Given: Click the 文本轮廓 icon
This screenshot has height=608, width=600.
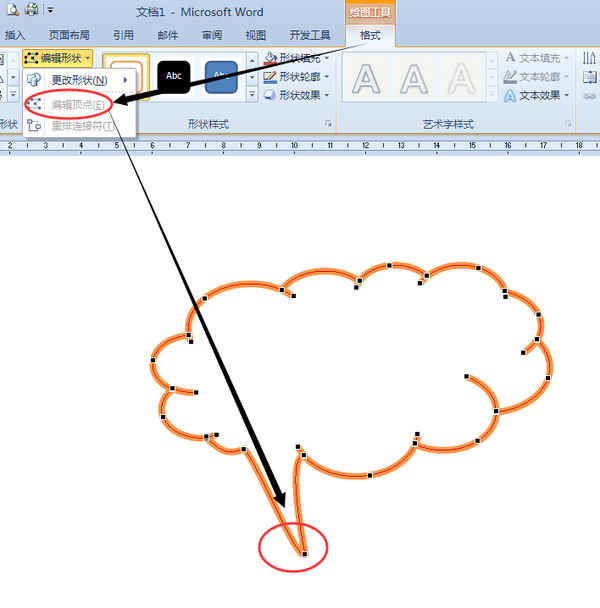Looking at the screenshot, I should 510,77.
